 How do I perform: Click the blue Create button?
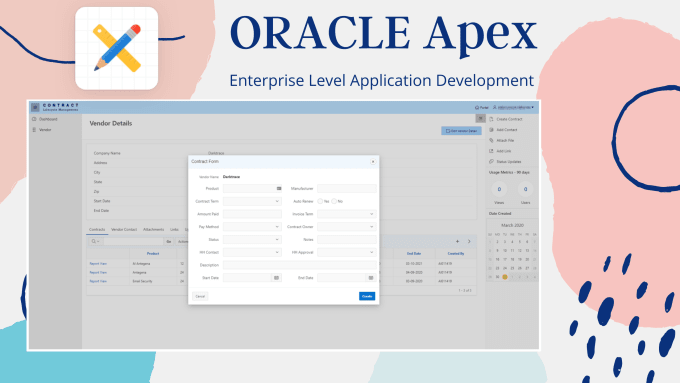pos(367,296)
